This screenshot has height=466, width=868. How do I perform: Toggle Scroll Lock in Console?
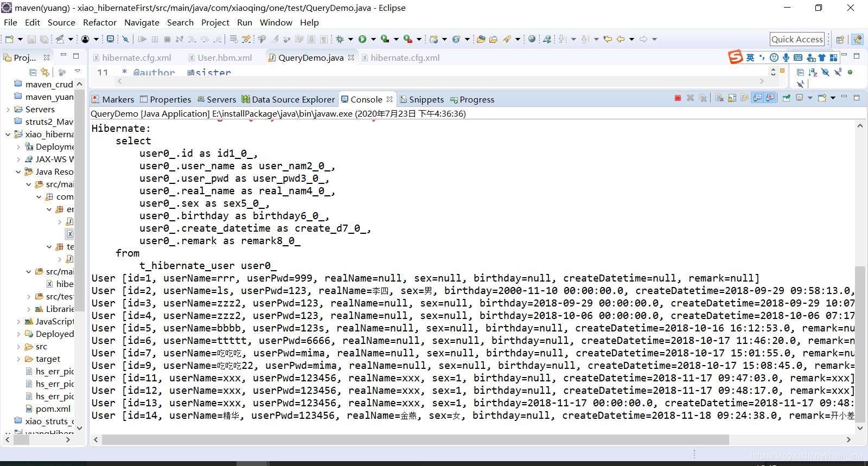pyautogui.click(x=732, y=98)
